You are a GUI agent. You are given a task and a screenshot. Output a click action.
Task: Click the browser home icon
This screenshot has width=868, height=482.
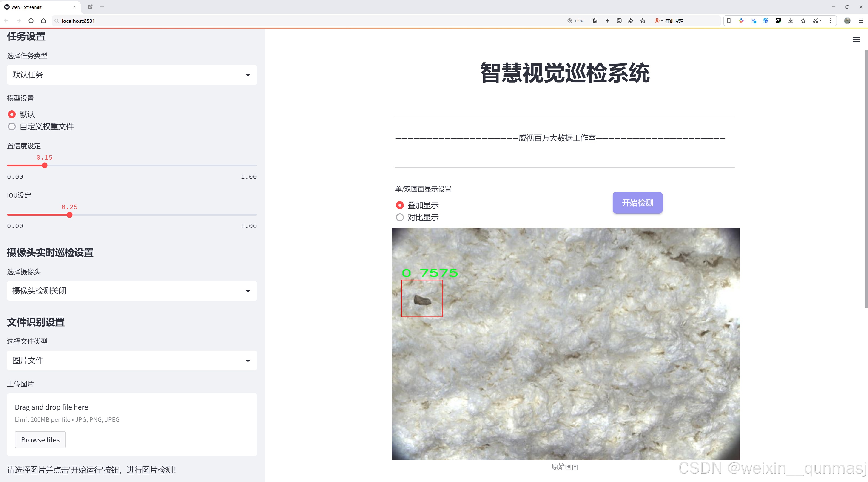click(43, 20)
